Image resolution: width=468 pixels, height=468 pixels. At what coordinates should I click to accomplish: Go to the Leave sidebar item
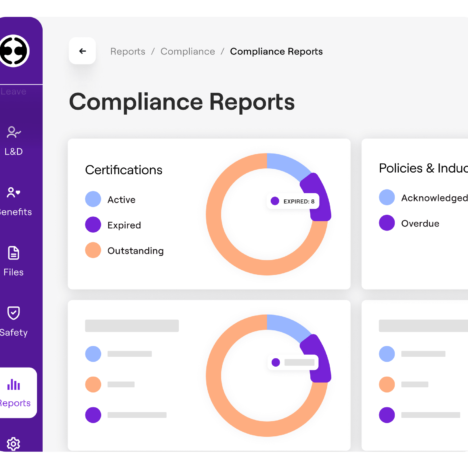(13, 92)
